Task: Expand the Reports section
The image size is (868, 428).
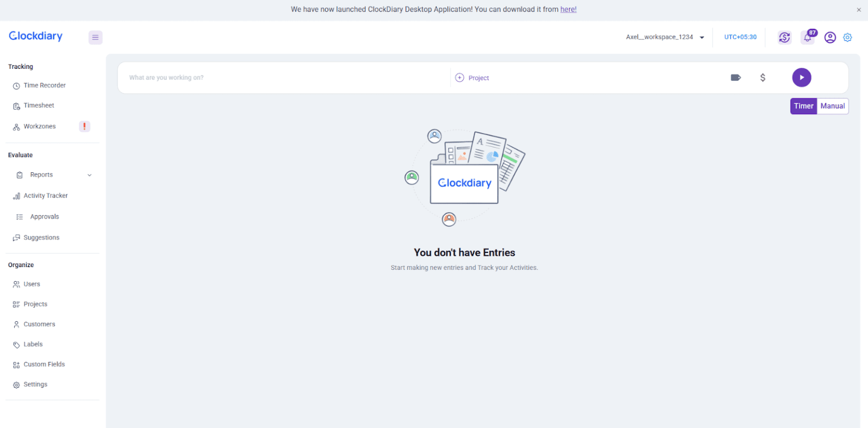Action: pyautogui.click(x=89, y=175)
